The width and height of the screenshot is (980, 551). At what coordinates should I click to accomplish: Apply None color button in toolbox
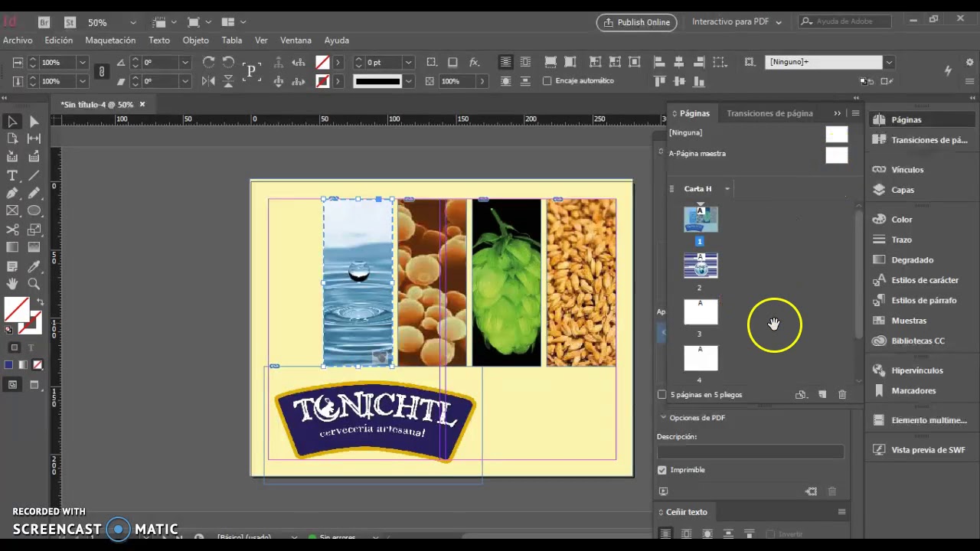[x=38, y=365]
